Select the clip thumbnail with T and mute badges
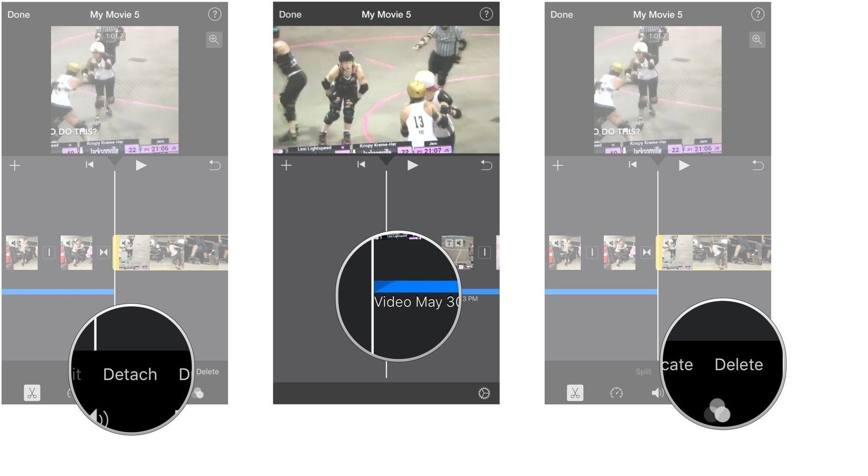This screenshot has width=868, height=476. 457,252
